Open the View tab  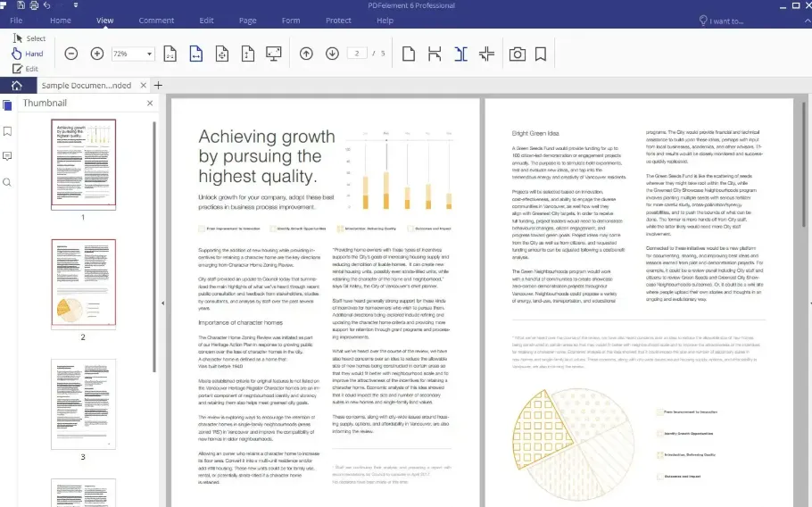point(104,21)
